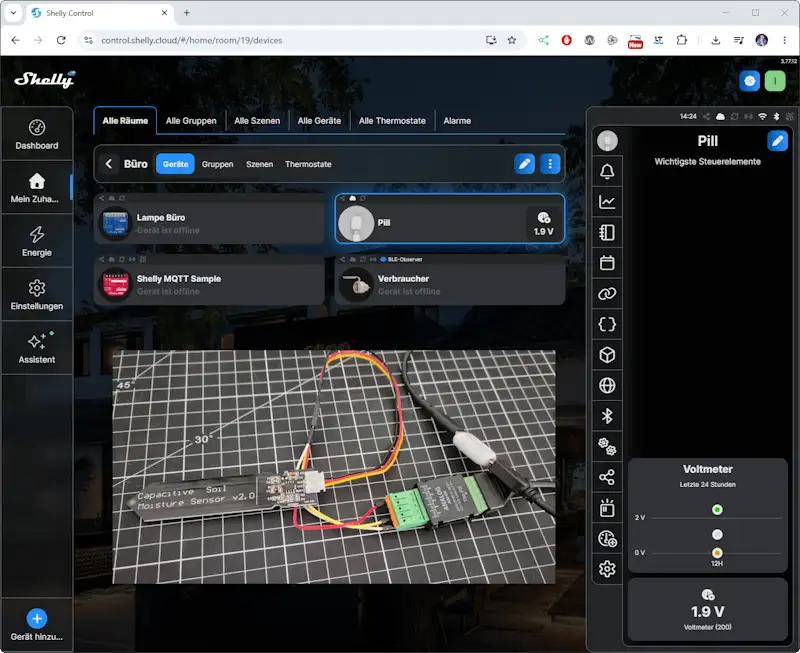
Task: Open the browser extensions puzzle icon
Action: [x=682, y=40]
